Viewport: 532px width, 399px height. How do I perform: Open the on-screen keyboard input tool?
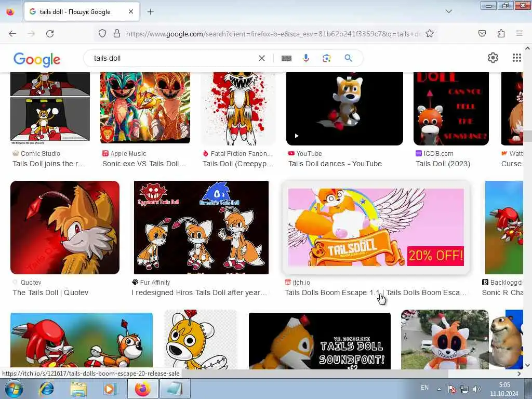[x=286, y=58]
